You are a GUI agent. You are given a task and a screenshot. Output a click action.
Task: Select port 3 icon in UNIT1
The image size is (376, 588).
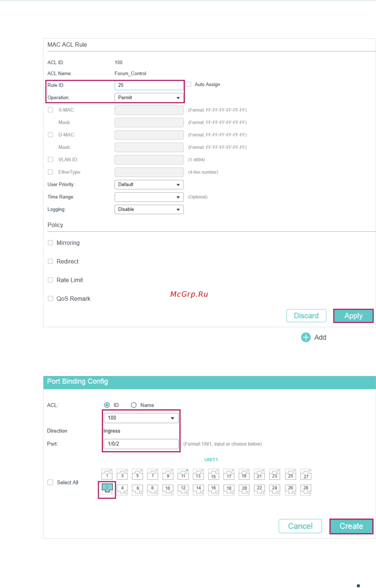point(122,475)
